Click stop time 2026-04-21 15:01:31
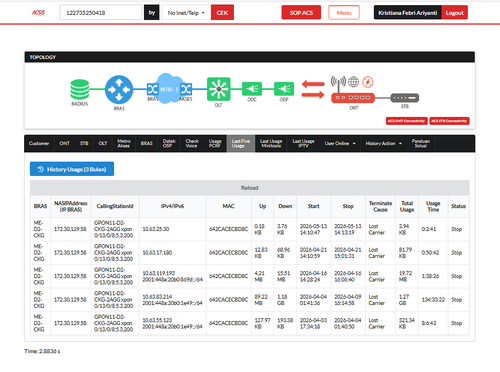The height and width of the screenshot is (372, 500). [x=348, y=253]
